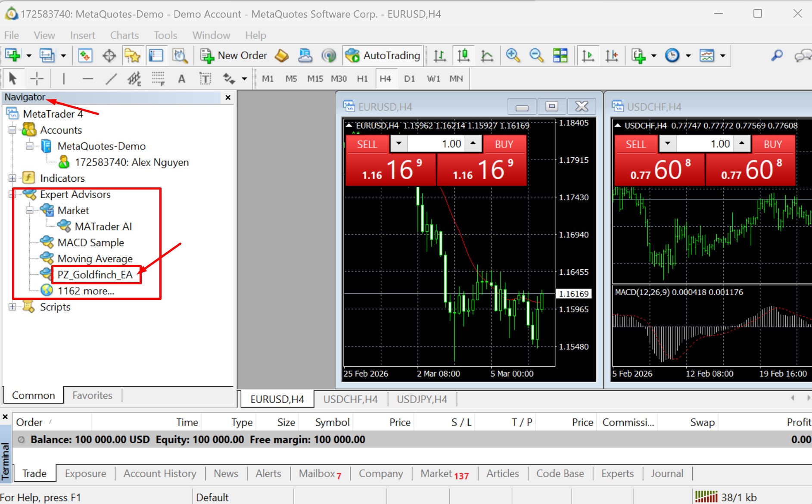
Task: Increase EURUSD volume with up arrow
Action: point(473,143)
